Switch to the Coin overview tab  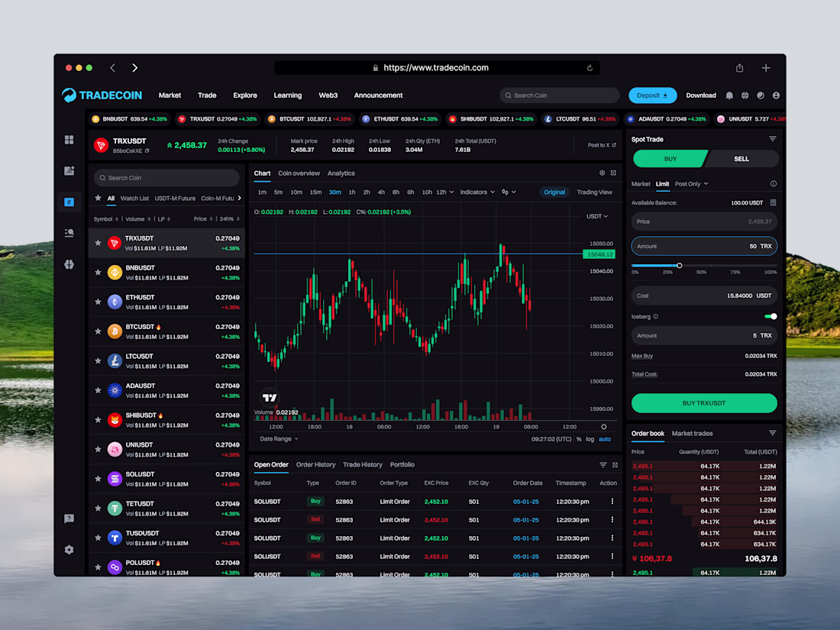[x=299, y=173]
